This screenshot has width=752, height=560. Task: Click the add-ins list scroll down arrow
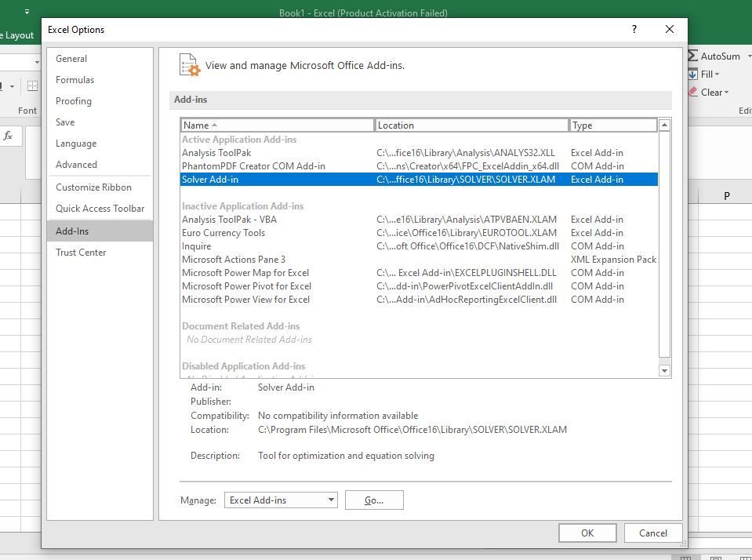point(664,370)
